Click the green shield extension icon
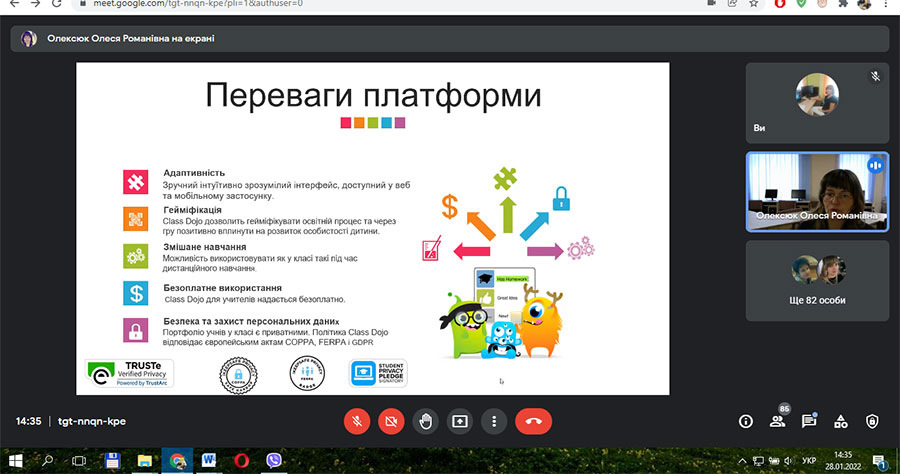Screen dimensions: 900x474 click(801, 3)
